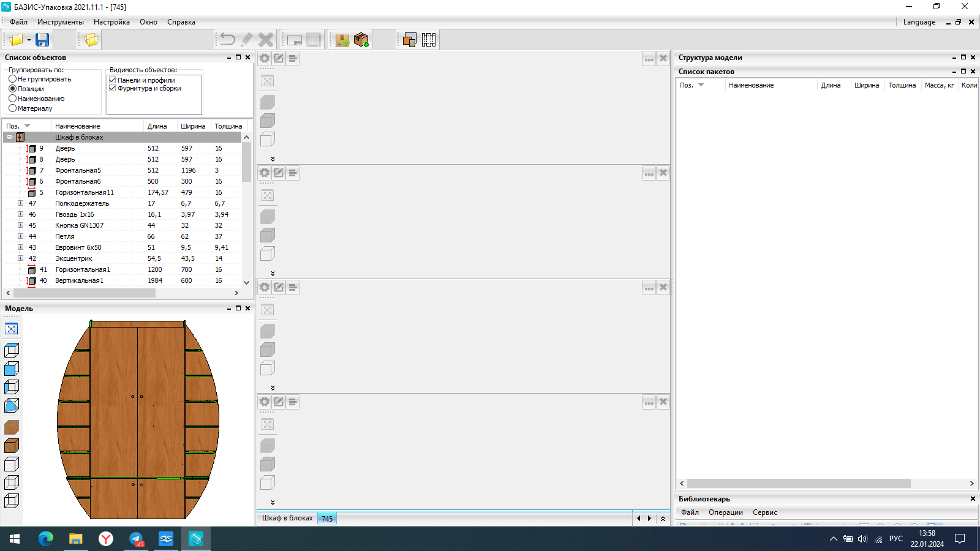The image size is (980, 551).
Task: Click the Yandex Browser icon in taskbar
Action: click(106, 539)
